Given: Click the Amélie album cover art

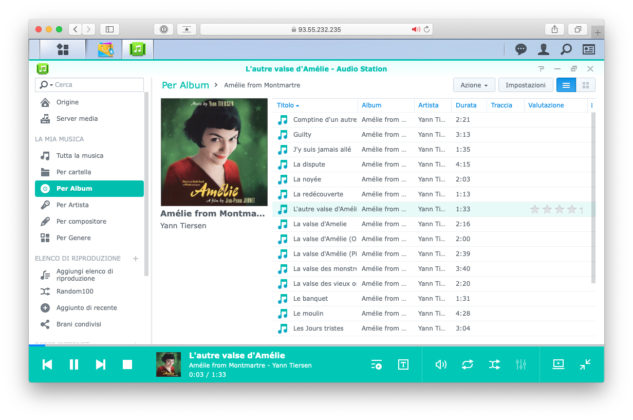Looking at the screenshot, I should [214, 152].
